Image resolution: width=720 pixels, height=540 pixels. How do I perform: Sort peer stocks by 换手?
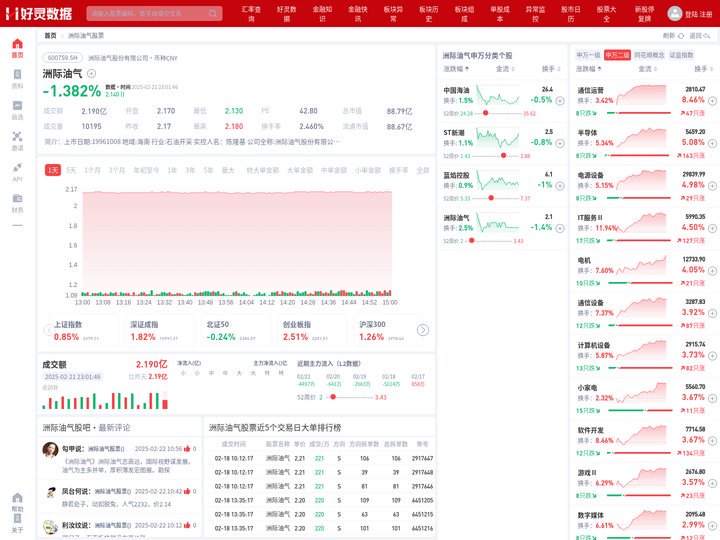[x=551, y=69]
